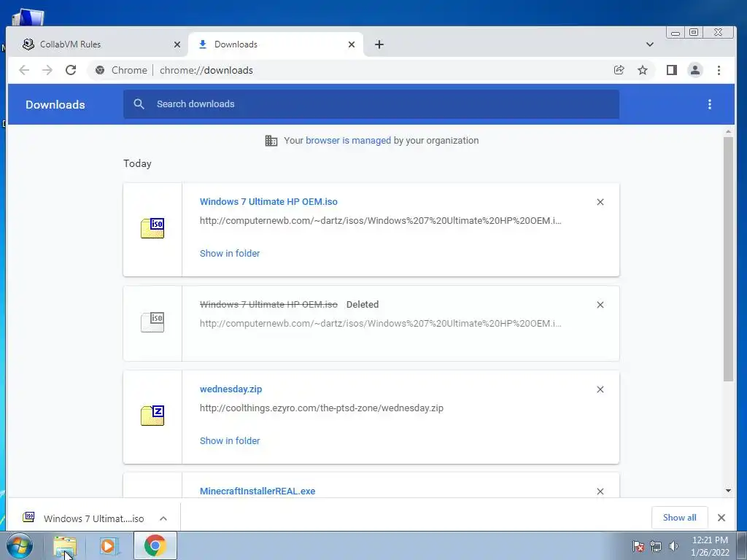Image resolution: width=747 pixels, height=560 pixels.
Task: Close the CollabVM Rules tab
Action: 177,44
